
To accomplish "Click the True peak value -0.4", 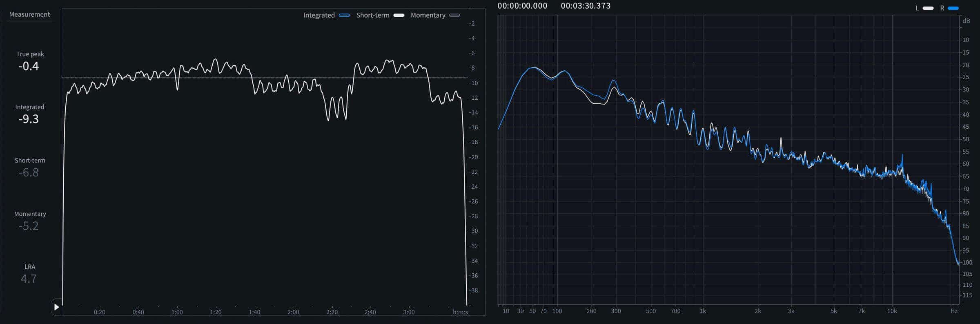I will click(29, 66).
